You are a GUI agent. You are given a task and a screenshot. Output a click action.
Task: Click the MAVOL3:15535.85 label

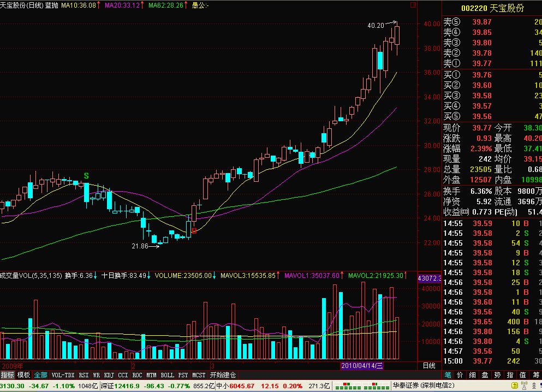[x=248, y=276]
